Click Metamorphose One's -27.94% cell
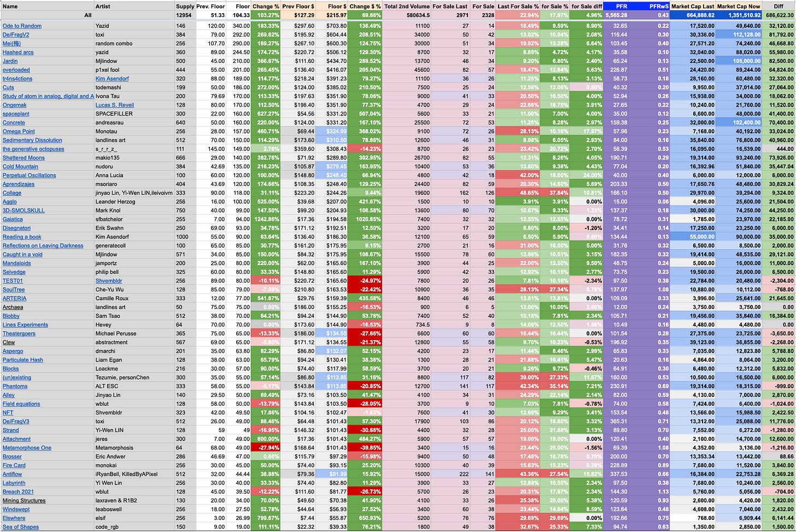The width and height of the screenshot is (796, 532). tap(266, 447)
